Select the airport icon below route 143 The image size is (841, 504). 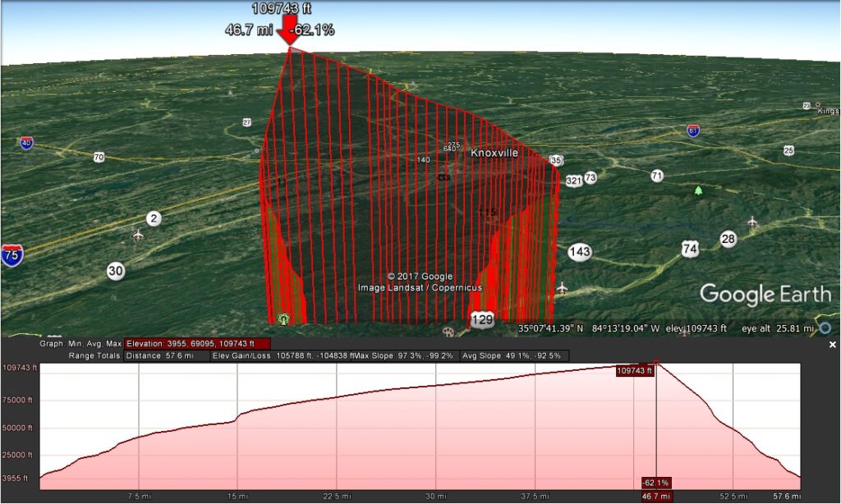(562, 287)
